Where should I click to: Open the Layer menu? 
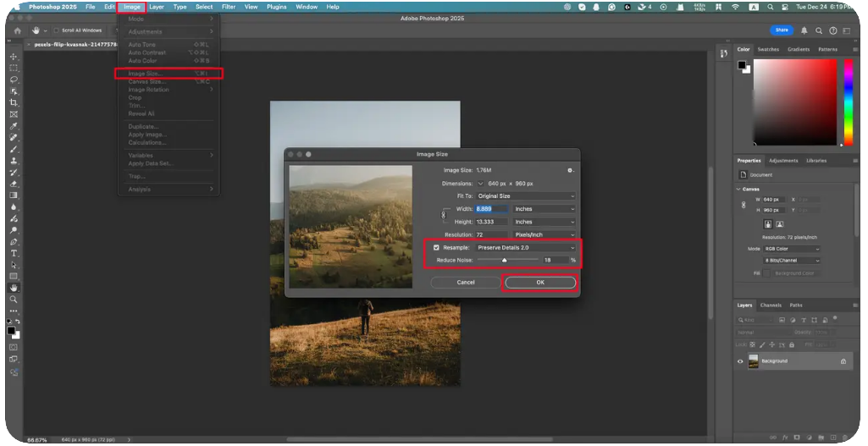point(157,7)
